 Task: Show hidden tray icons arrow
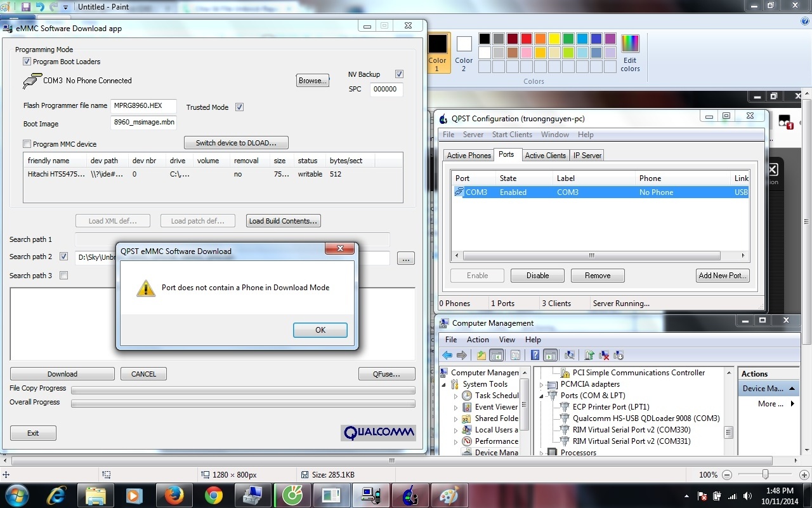(687, 496)
